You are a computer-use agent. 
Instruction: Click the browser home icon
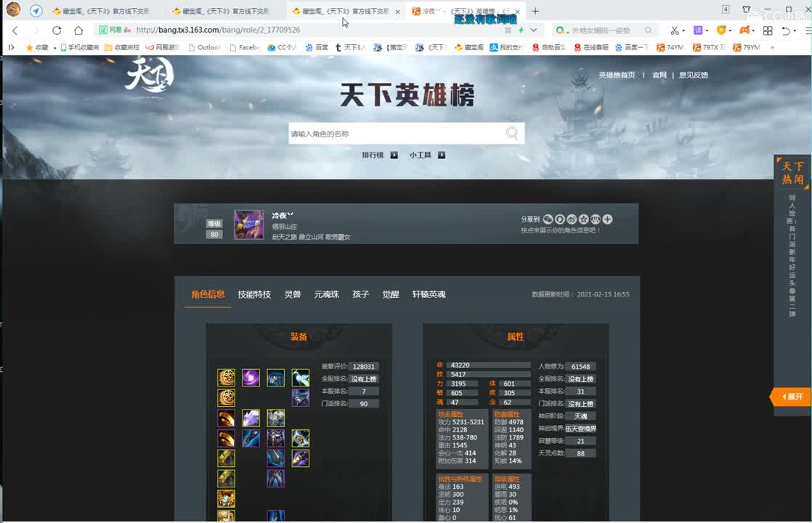coord(78,30)
